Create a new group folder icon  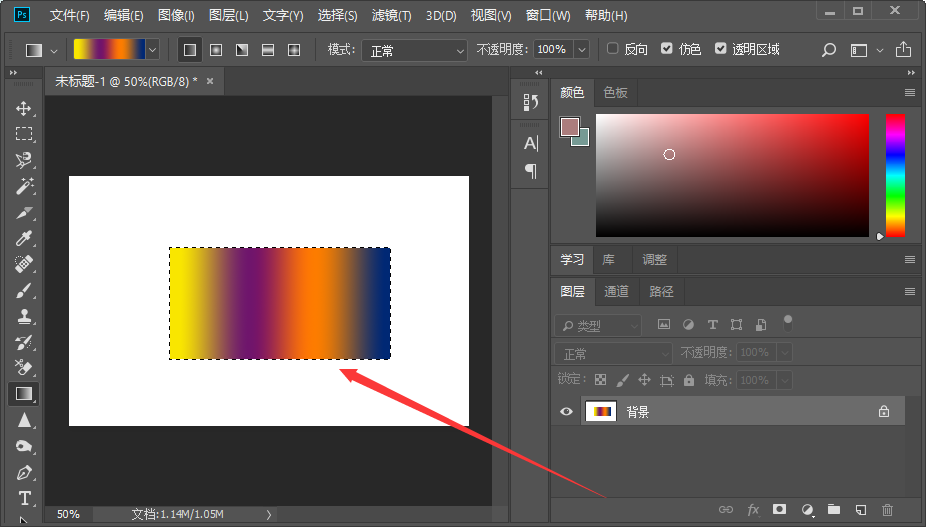tap(834, 509)
